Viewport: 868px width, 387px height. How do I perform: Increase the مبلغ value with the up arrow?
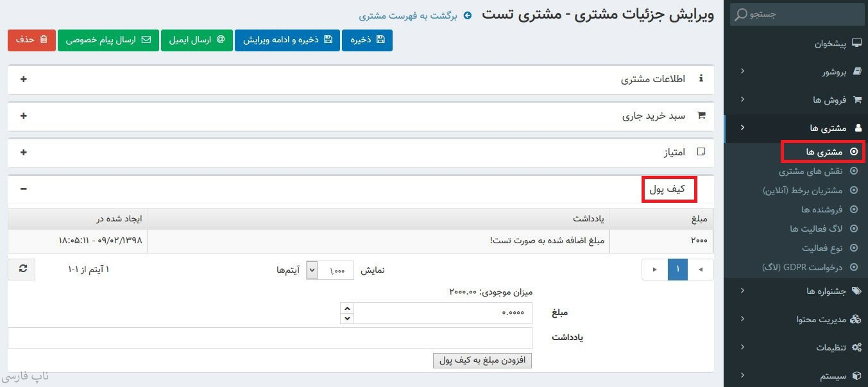tap(347, 309)
